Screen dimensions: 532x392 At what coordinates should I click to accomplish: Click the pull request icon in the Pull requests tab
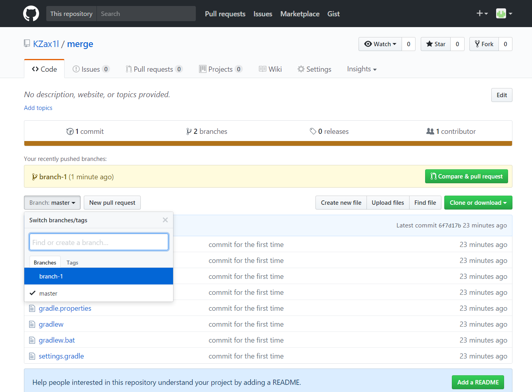pos(129,69)
